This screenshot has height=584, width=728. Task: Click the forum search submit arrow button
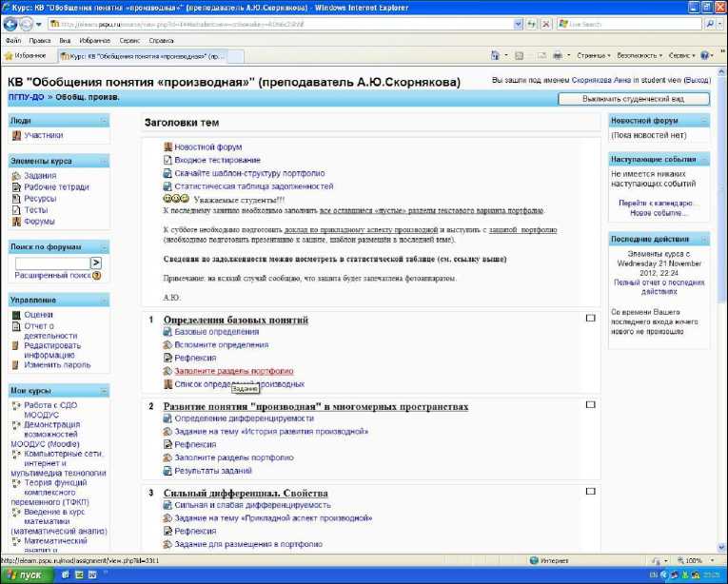pos(96,263)
